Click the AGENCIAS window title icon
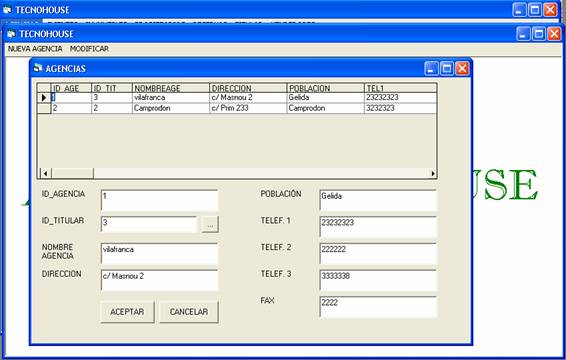Screen dimensions: 566x360 (38, 68)
